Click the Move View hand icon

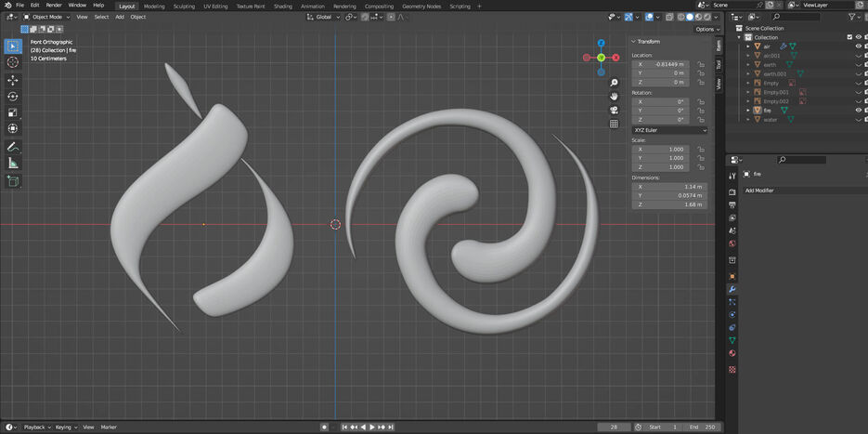point(614,97)
